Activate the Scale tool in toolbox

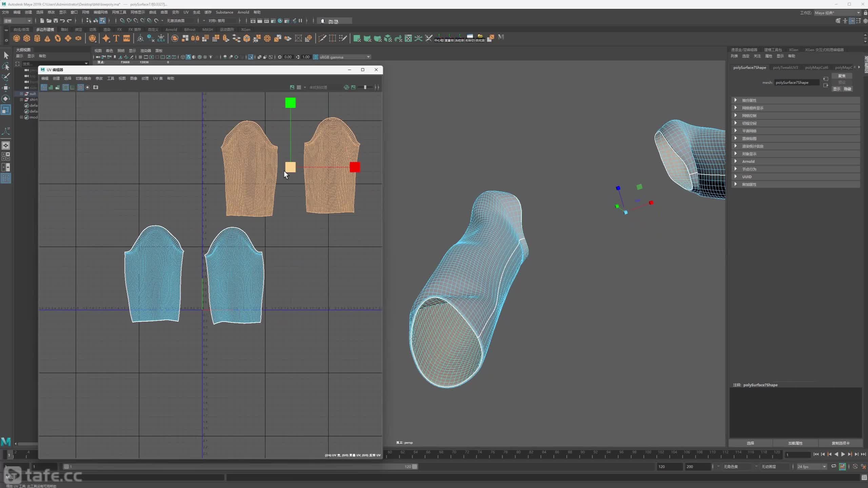[x=6, y=109]
